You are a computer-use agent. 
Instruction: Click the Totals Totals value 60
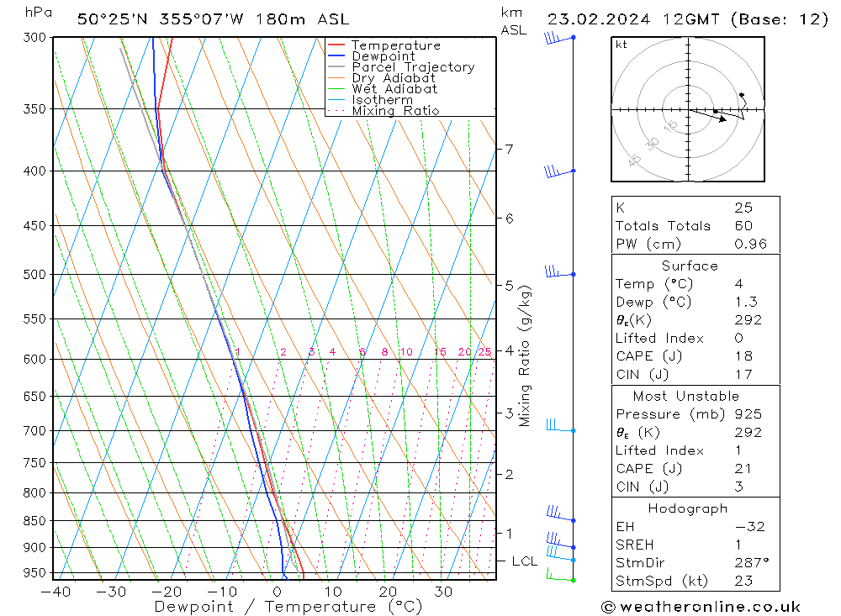(743, 226)
